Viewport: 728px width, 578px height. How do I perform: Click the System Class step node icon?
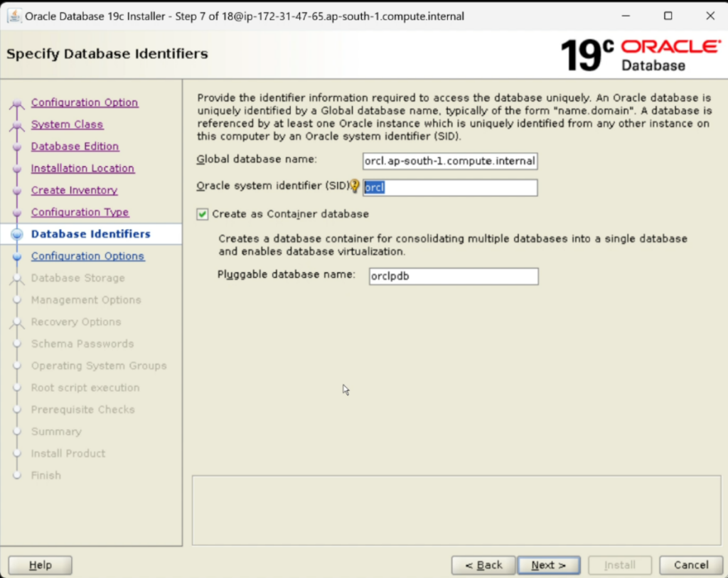coord(17,125)
